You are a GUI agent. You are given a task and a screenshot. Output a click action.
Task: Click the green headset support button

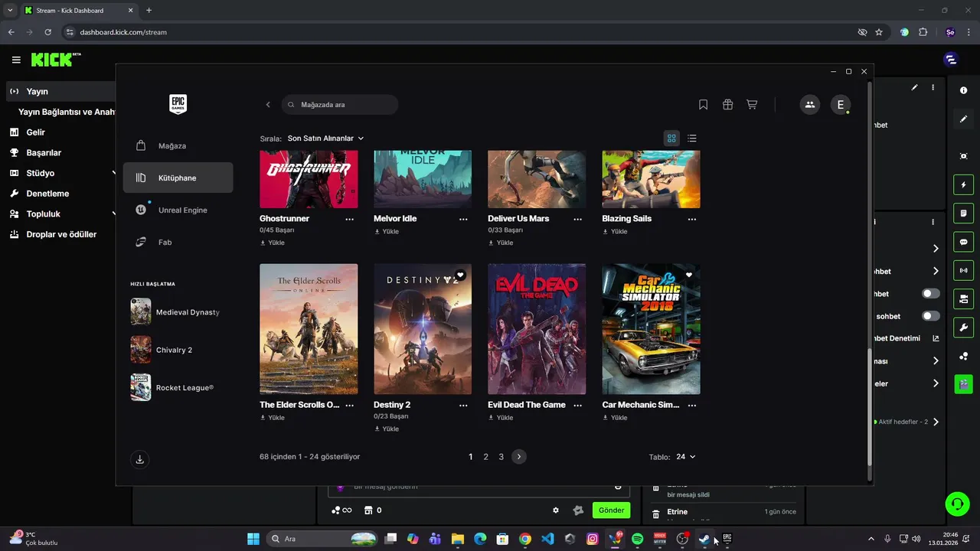pos(957,504)
